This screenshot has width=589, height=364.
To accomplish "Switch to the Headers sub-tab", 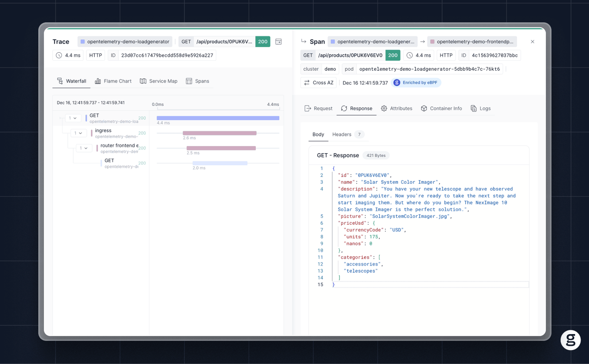I will point(348,134).
